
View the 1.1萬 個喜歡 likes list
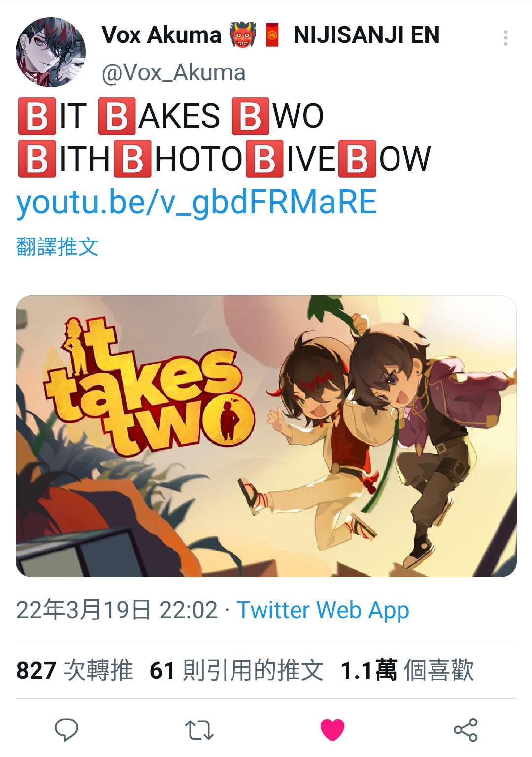click(407, 670)
